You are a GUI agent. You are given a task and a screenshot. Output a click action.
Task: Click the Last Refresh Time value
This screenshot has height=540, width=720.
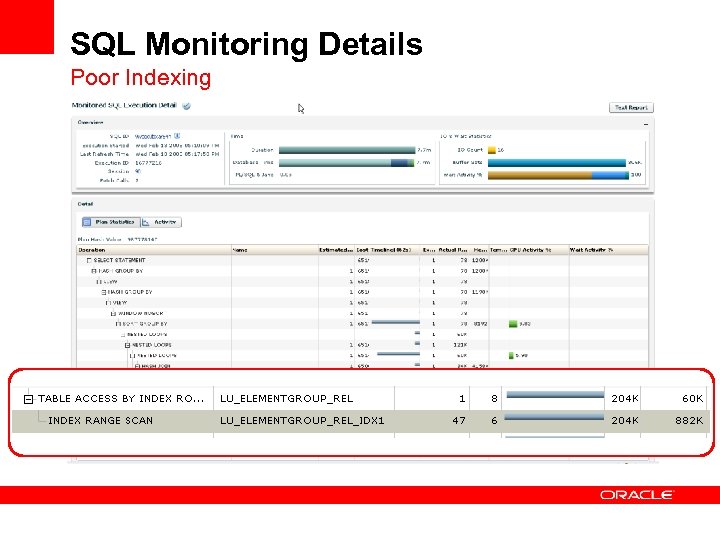coord(177,154)
